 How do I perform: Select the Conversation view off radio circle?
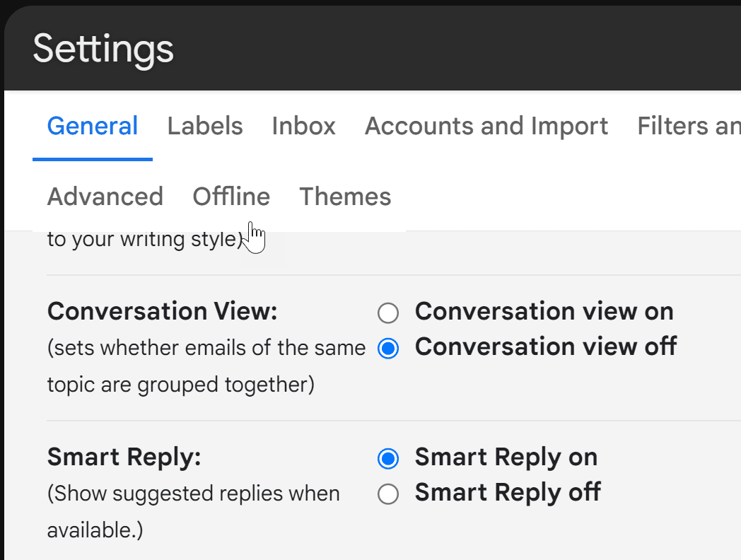click(388, 349)
